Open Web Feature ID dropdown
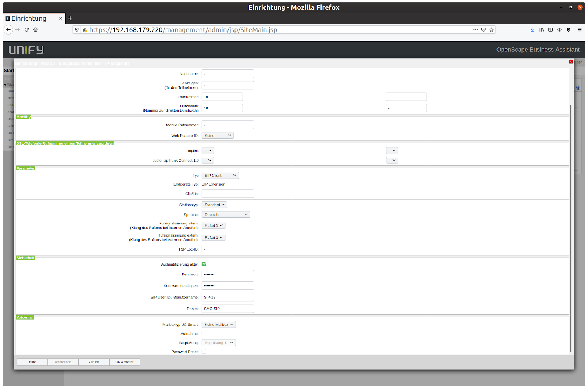 (x=218, y=136)
